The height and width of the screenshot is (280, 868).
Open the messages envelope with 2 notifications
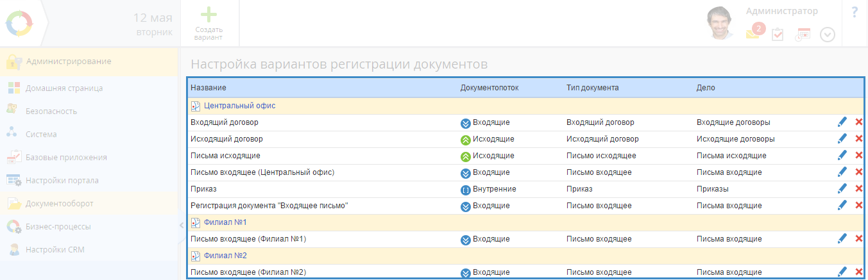[x=754, y=33]
